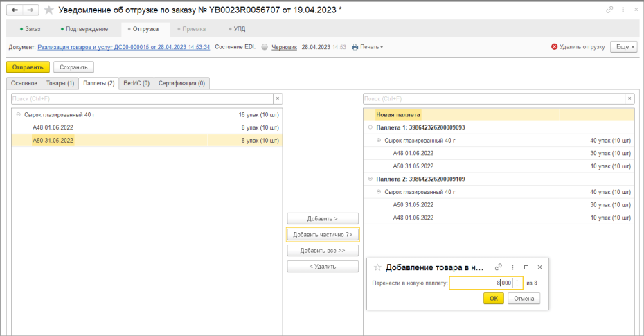The image size is (644, 336).
Task: Collapse Сырок глазированный under Паллета 1
Action: coord(379,141)
